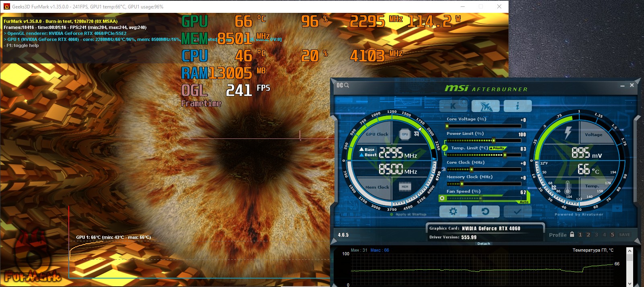Screen dimensions: 644x287
Task: Click the Temp. Limit Priority tag
Action: coord(498,148)
